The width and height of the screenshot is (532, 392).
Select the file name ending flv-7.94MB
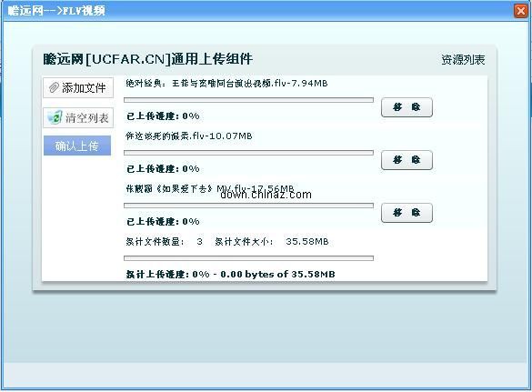(226, 83)
